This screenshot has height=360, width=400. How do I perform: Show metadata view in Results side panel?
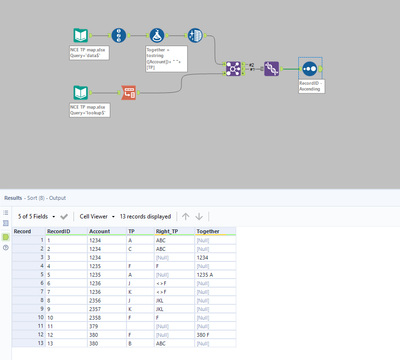click(x=6, y=223)
